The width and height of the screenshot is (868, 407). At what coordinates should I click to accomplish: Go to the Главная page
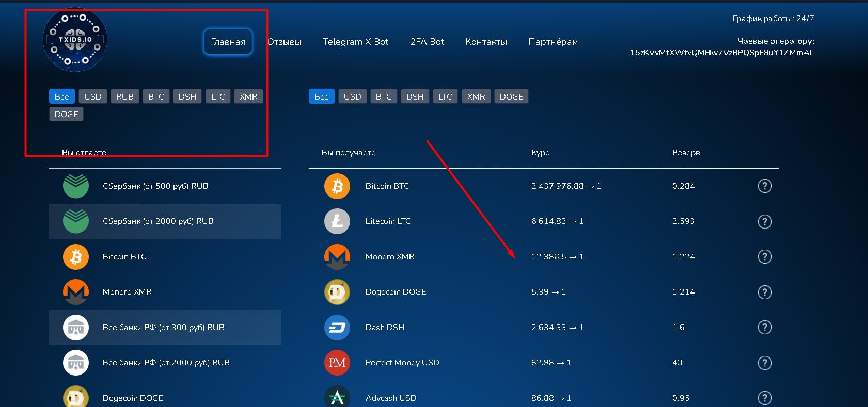click(x=228, y=42)
